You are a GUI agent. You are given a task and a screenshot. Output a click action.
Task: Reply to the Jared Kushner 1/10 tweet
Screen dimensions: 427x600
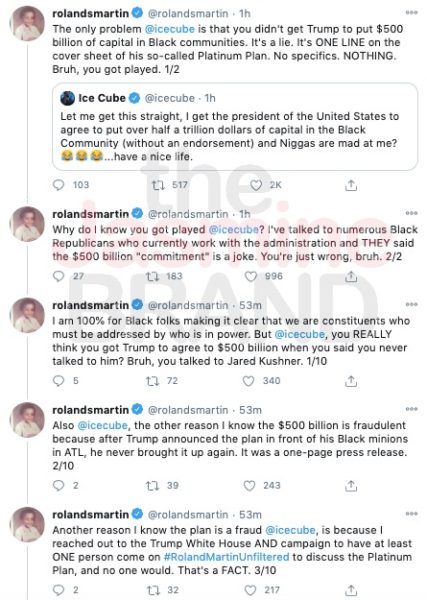[58, 381]
